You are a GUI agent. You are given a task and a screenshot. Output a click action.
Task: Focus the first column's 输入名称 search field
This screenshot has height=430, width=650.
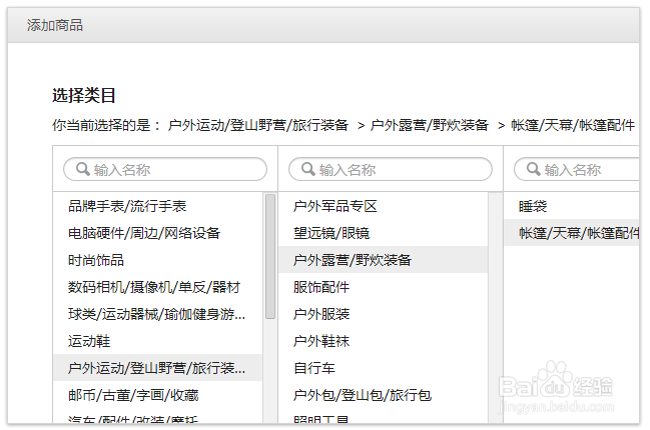tap(165, 169)
